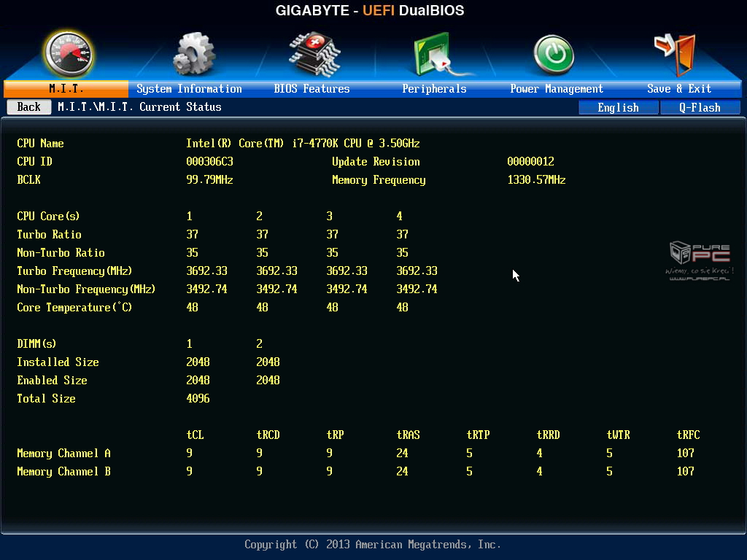Switch to the Save & Exit tab
Viewport: 747px width, 560px height.
679,89
